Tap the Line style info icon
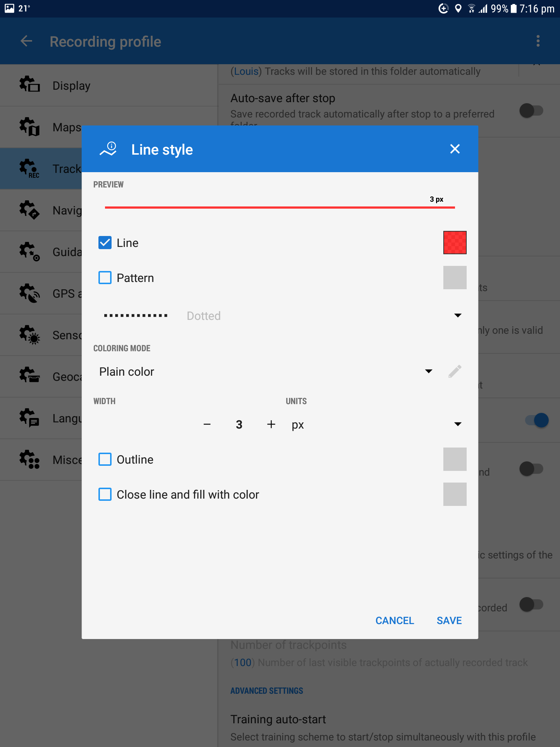Screen dimensions: 560x747 [x=108, y=149]
